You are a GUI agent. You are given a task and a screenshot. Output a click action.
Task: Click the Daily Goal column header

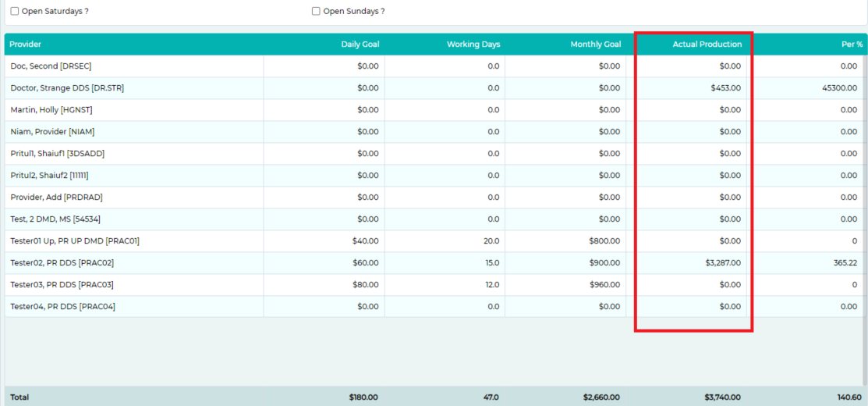pos(360,45)
